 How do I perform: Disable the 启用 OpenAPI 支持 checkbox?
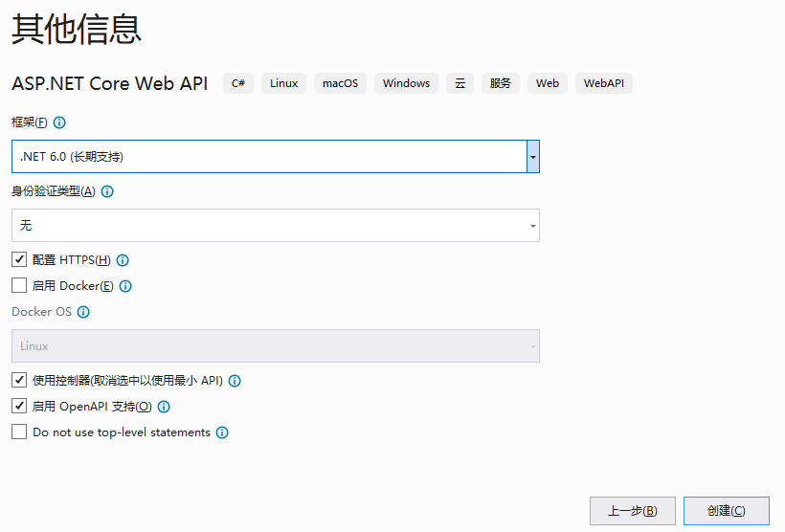coord(19,406)
